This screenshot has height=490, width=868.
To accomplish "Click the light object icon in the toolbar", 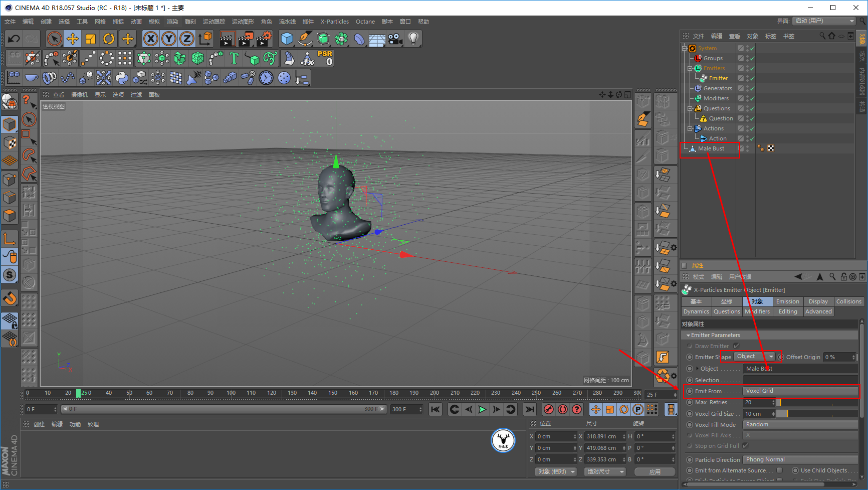I will point(413,39).
